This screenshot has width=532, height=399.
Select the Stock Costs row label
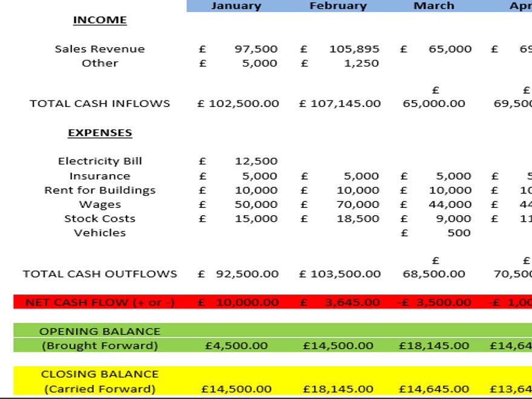coord(100,219)
